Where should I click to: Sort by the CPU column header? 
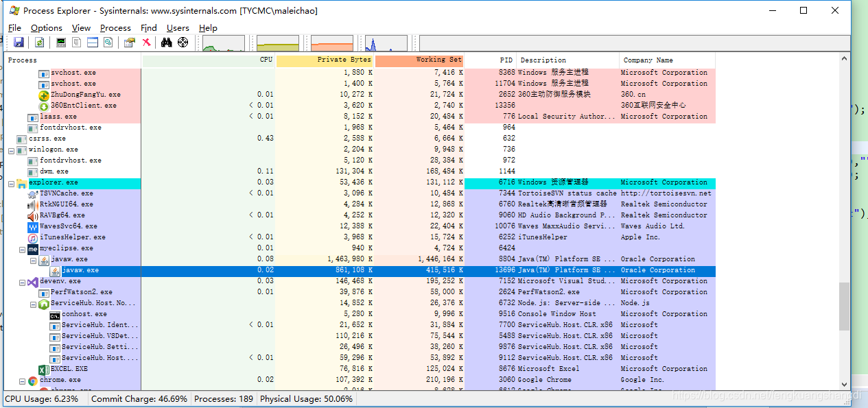(209, 60)
